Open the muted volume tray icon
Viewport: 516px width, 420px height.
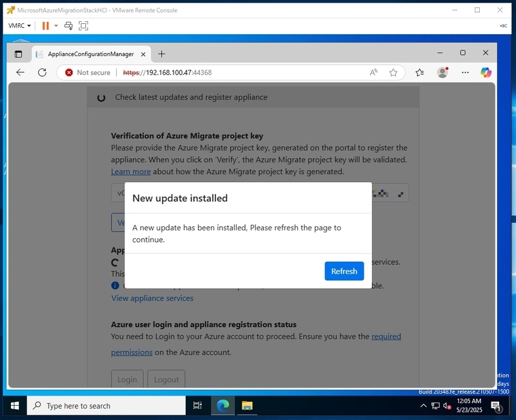tap(447, 406)
